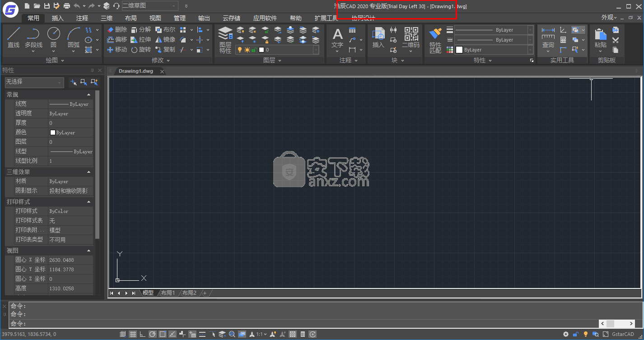
Task: Open the 帮助 ribbon tab
Action: (x=296, y=18)
